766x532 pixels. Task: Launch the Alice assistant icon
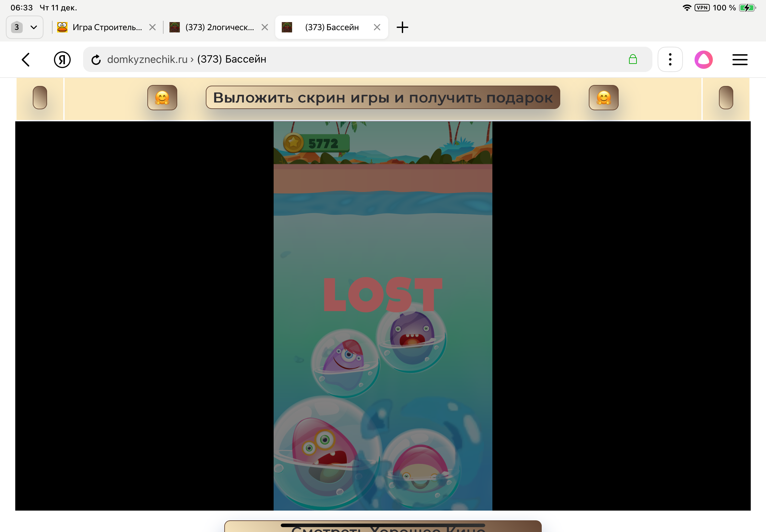pyautogui.click(x=703, y=60)
